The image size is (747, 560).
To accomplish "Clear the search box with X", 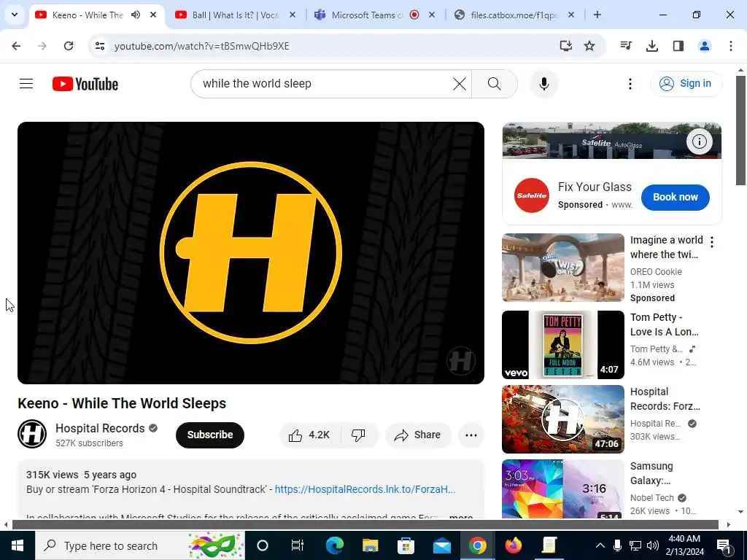I will pos(460,84).
